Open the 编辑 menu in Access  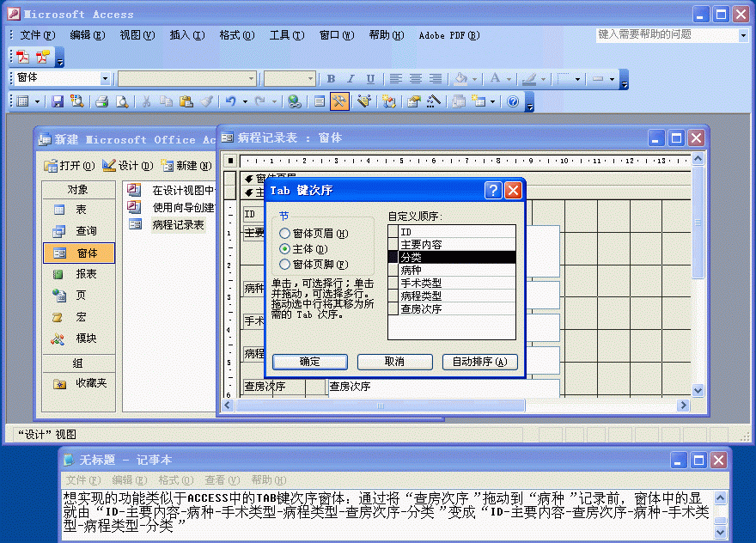pyautogui.click(x=88, y=35)
